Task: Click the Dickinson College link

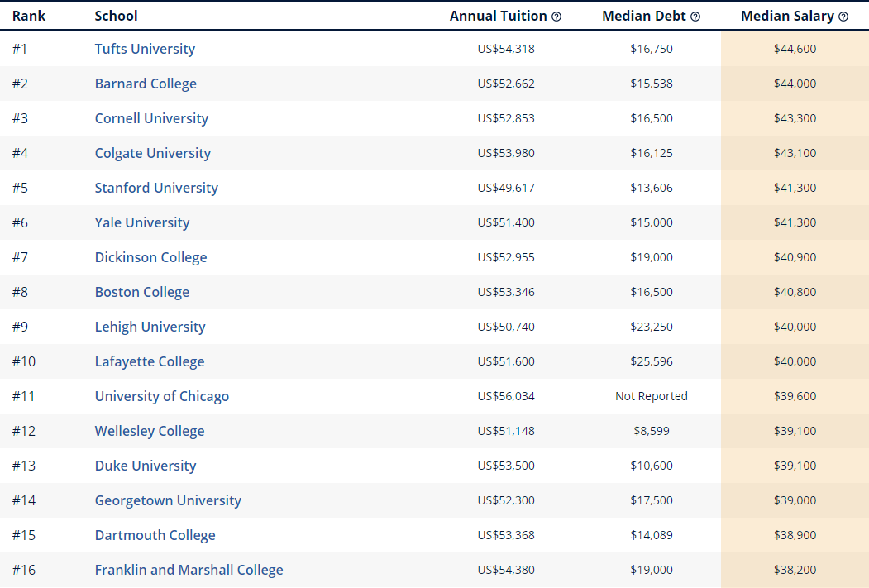Action: tap(150, 257)
